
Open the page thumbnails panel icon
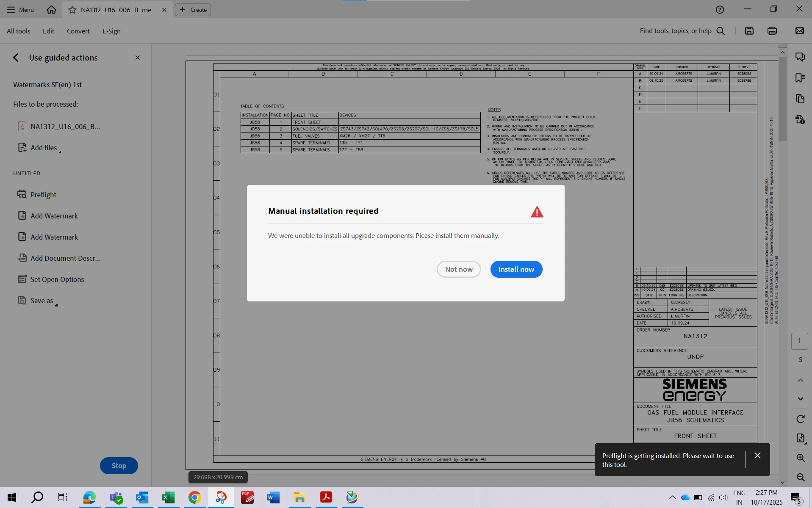point(800,99)
